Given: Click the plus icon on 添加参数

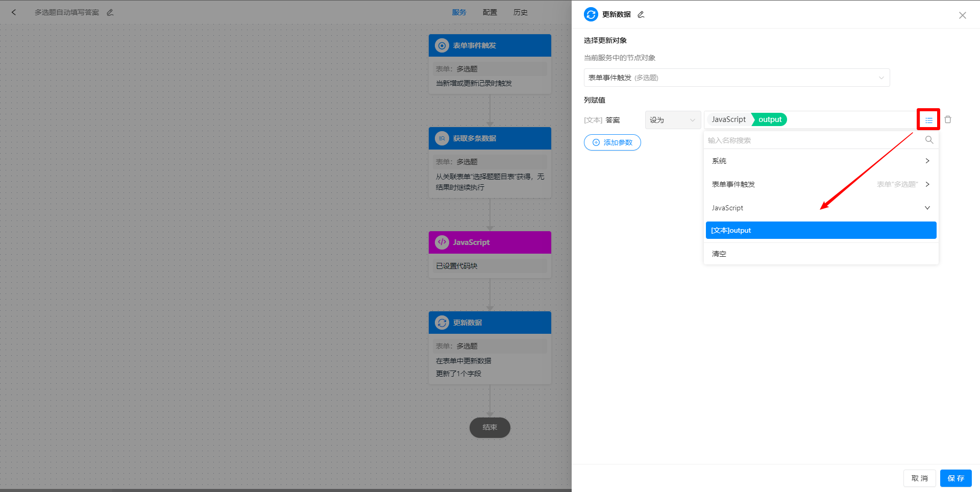Looking at the screenshot, I should coord(596,142).
